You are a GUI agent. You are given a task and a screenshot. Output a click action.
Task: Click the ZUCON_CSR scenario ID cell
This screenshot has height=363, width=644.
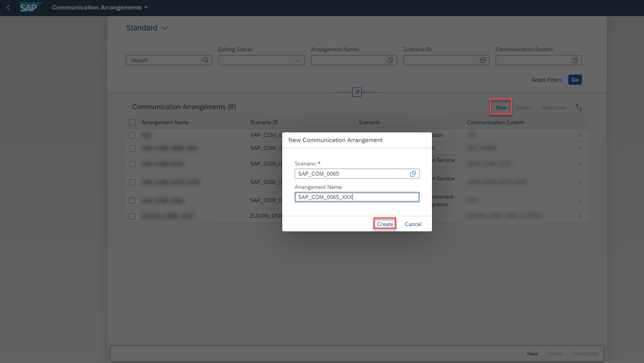point(266,216)
